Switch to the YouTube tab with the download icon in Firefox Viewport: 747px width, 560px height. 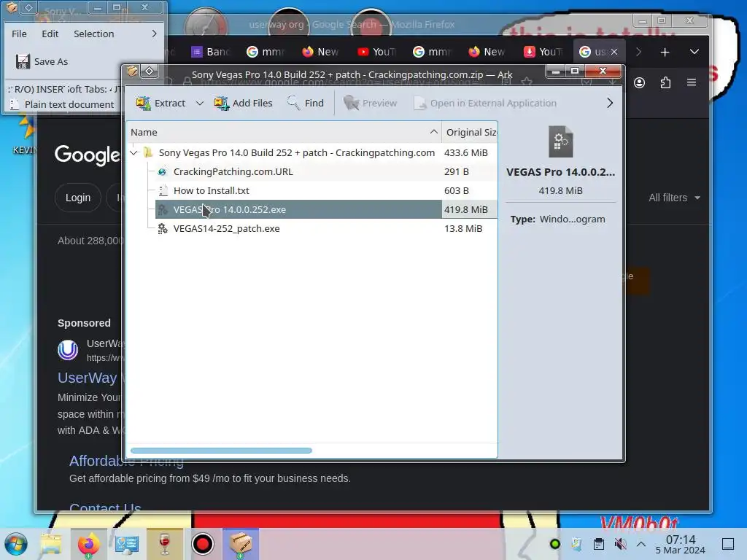pyautogui.click(x=543, y=52)
